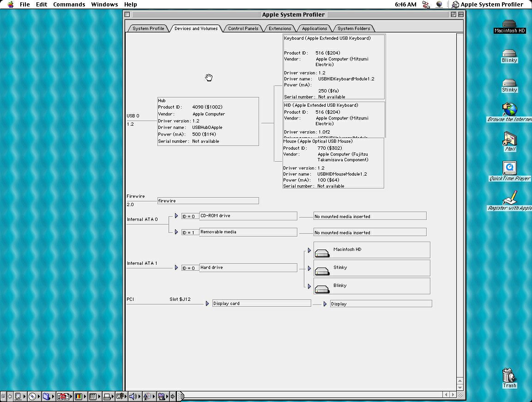
Task: Open monitor color depth module in Control Strip
Action: click(80, 396)
